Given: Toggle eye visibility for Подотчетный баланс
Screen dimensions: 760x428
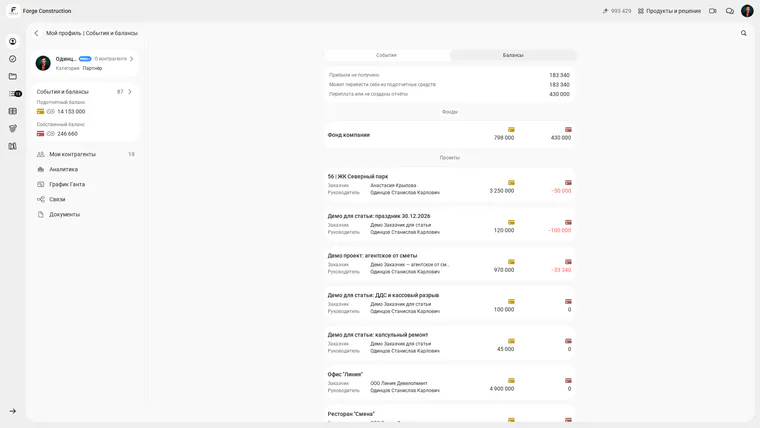Looking at the screenshot, I should (x=50, y=111).
